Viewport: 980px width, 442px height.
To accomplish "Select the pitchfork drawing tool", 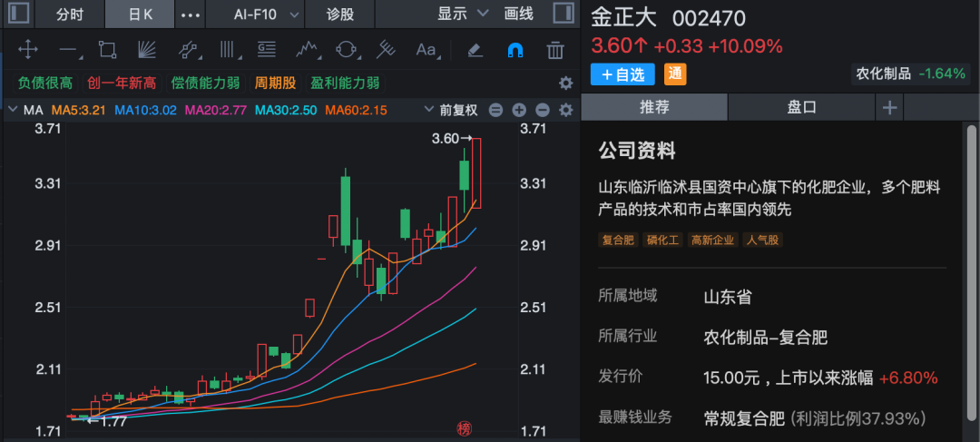I will click(387, 49).
